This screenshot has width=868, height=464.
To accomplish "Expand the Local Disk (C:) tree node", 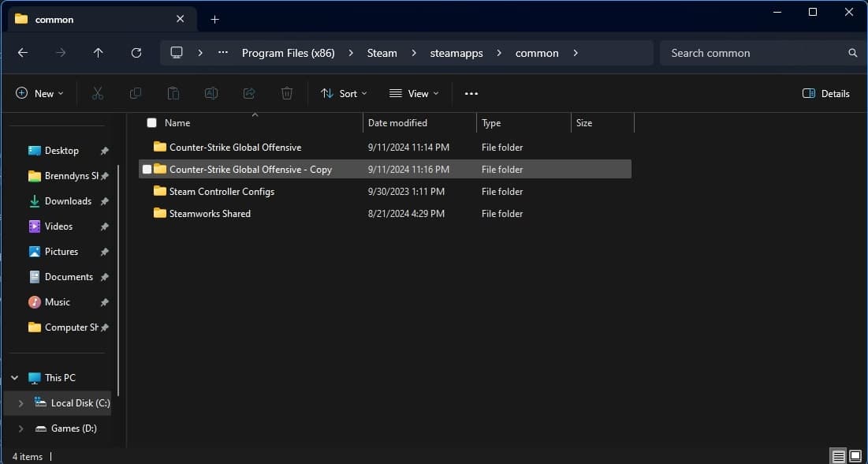I will 20,403.
